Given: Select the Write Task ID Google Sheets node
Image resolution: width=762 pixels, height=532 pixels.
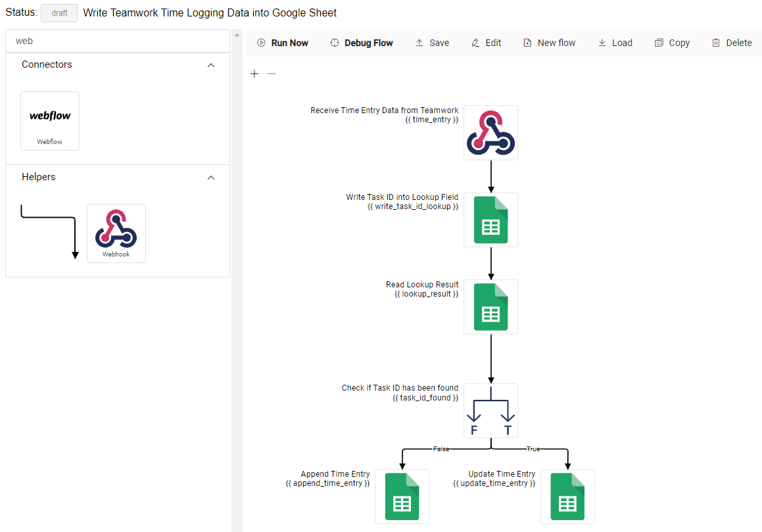Looking at the screenshot, I should 491,220.
